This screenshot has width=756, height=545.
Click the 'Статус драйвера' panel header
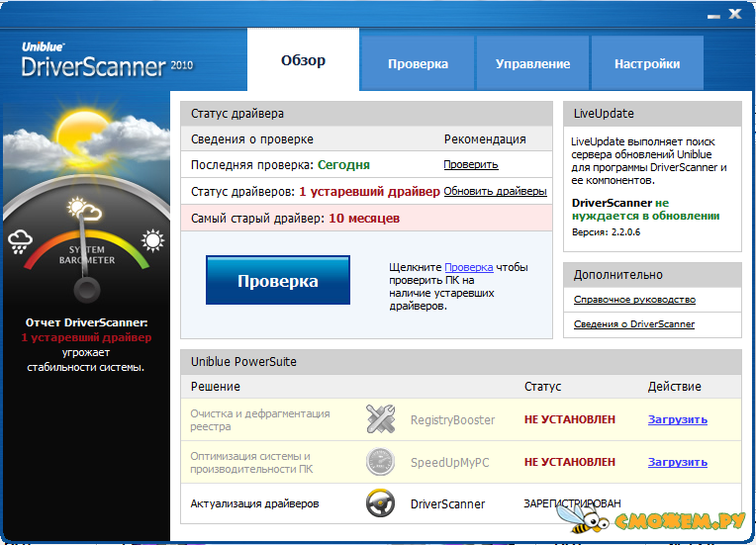tap(366, 114)
